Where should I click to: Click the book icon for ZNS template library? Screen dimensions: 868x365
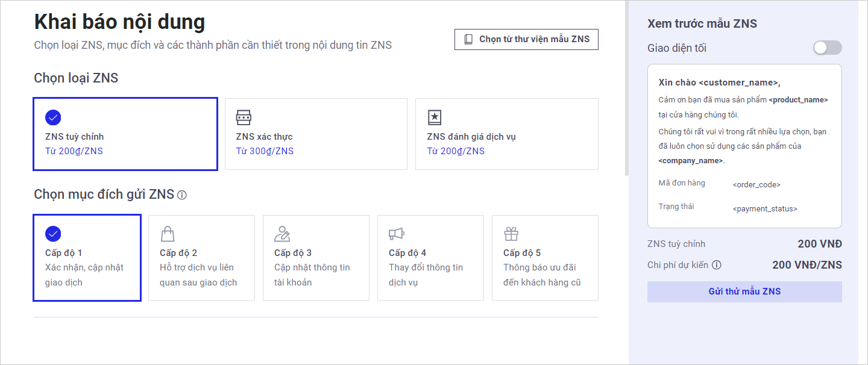tap(468, 39)
